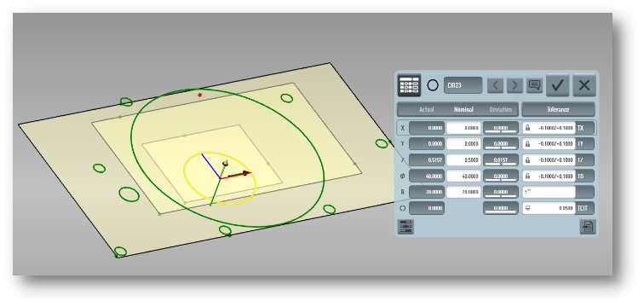Open the table view icon
Viewport: 644px width, 307px height.
pos(409,85)
